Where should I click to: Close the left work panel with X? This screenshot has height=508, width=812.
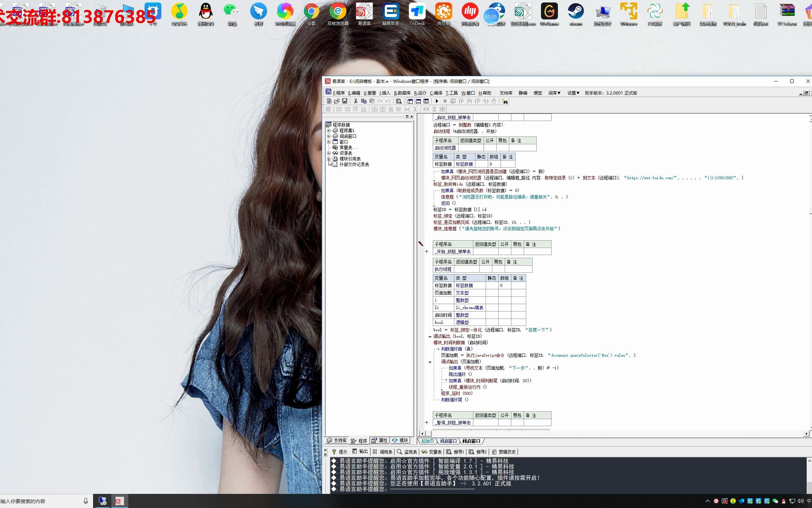[411, 117]
